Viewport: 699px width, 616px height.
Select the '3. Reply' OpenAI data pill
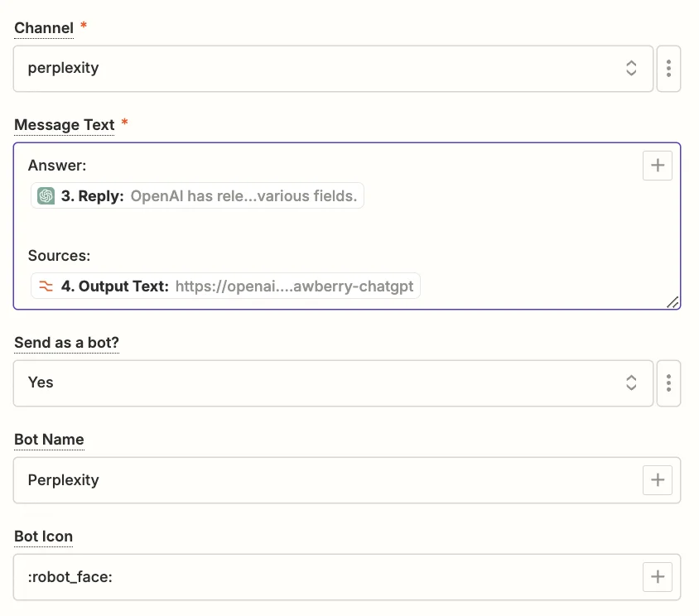pyautogui.click(x=197, y=195)
